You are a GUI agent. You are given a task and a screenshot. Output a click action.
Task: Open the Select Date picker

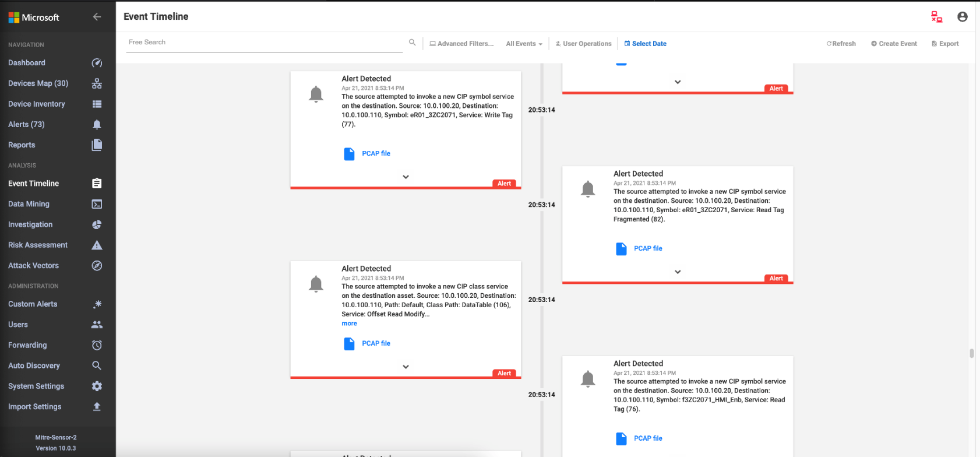645,44
